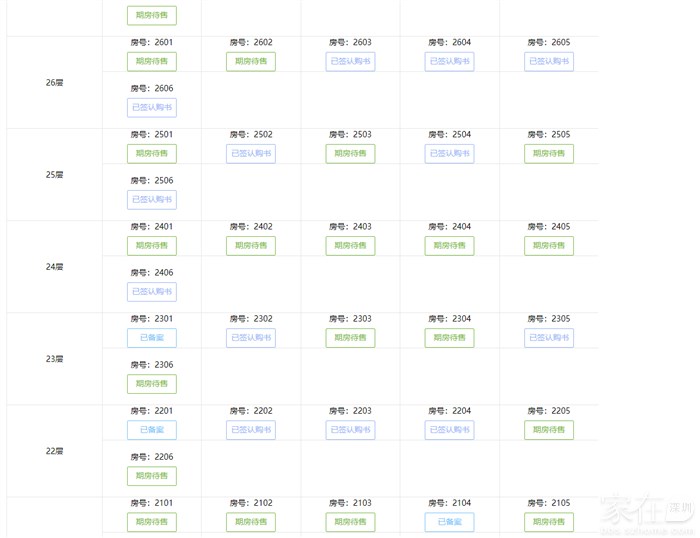
Task: Select 已备案 button for room 2301
Action: point(152,338)
